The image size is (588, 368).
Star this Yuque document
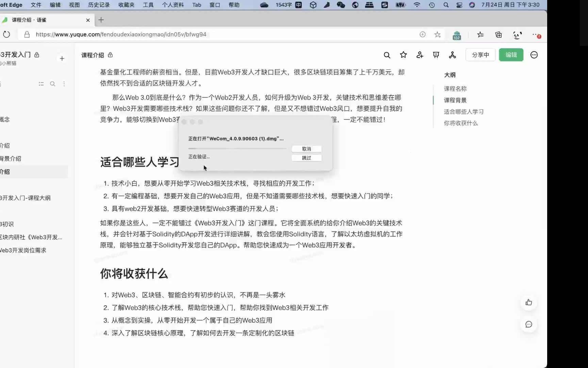[x=403, y=55]
